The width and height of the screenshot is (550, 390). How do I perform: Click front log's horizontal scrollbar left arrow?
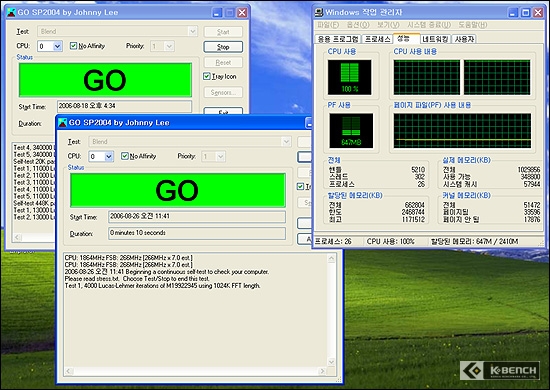point(68,371)
